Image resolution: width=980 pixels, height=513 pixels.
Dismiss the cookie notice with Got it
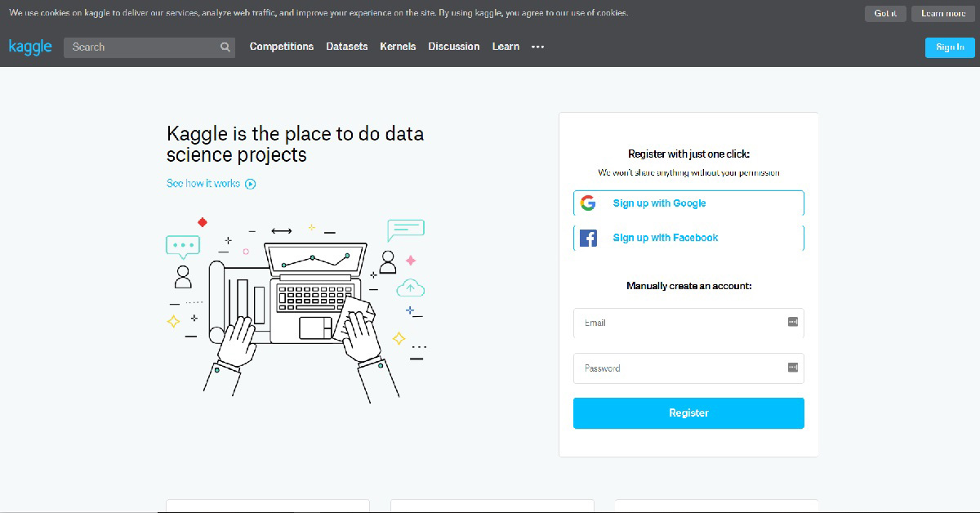885,13
